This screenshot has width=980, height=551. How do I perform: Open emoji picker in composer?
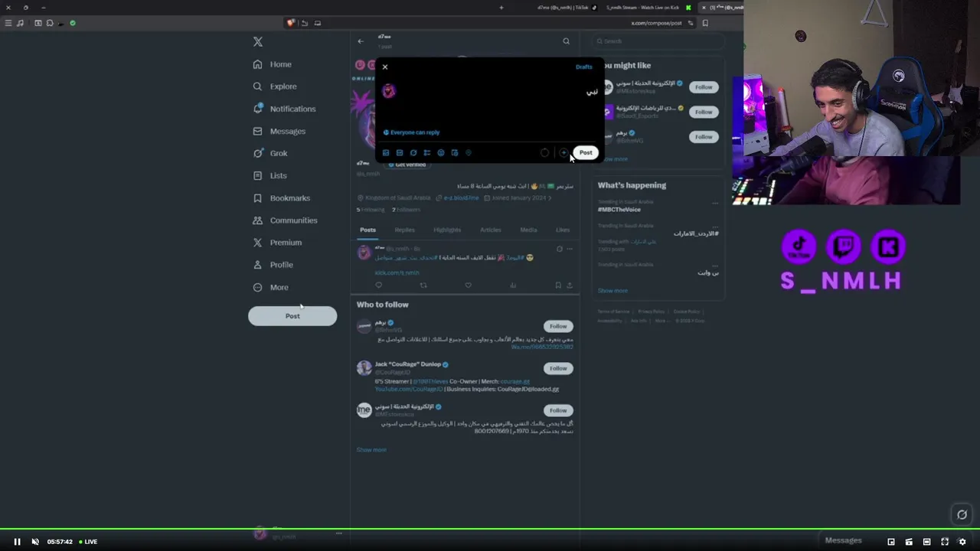tap(441, 153)
